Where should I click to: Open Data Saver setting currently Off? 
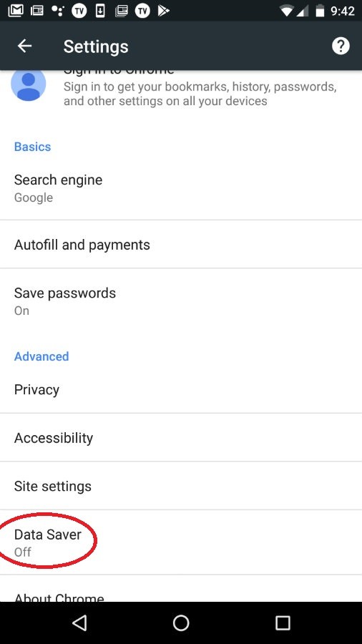pyautogui.click(x=181, y=542)
